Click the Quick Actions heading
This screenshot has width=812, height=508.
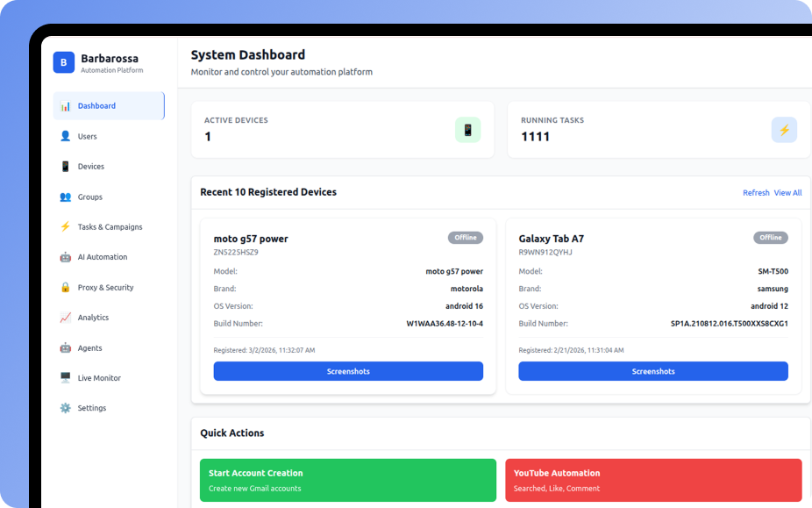(232, 433)
